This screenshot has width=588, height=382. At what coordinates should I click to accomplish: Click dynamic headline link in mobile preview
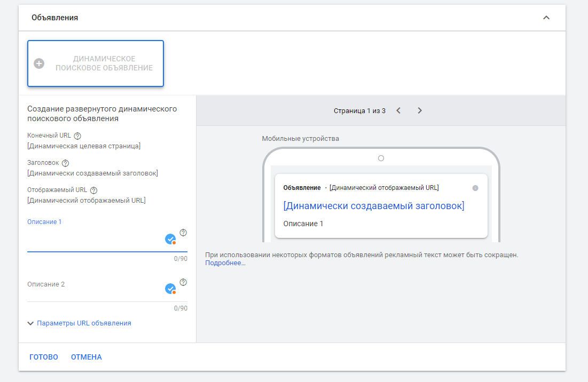pos(373,206)
